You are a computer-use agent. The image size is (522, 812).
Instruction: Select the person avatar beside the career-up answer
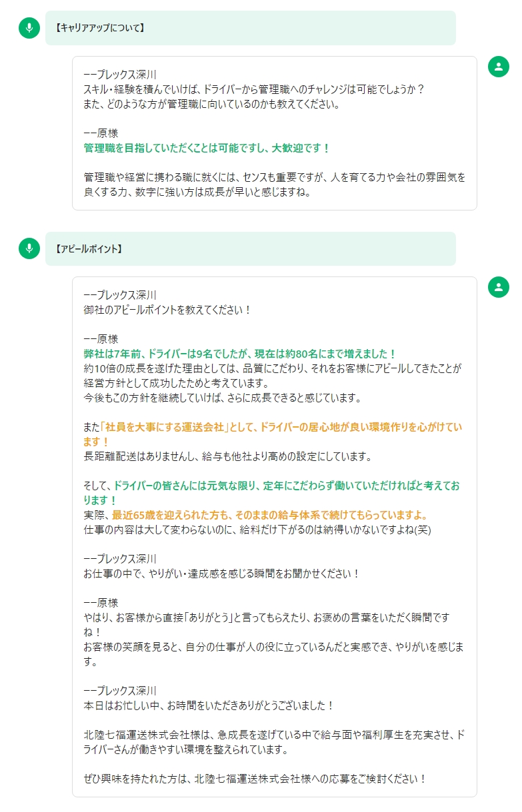click(x=499, y=67)
